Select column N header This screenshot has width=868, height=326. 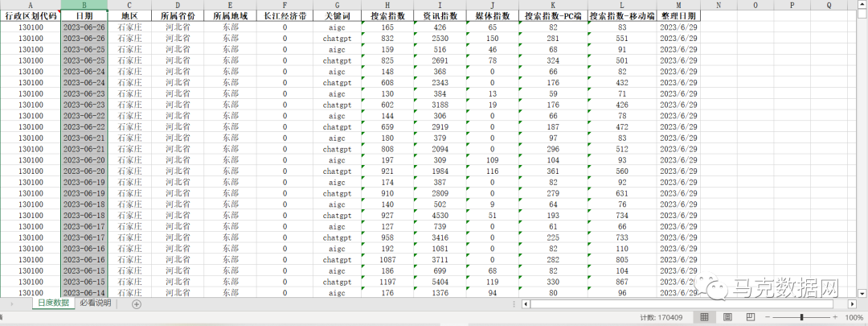[x=719, y=5]
